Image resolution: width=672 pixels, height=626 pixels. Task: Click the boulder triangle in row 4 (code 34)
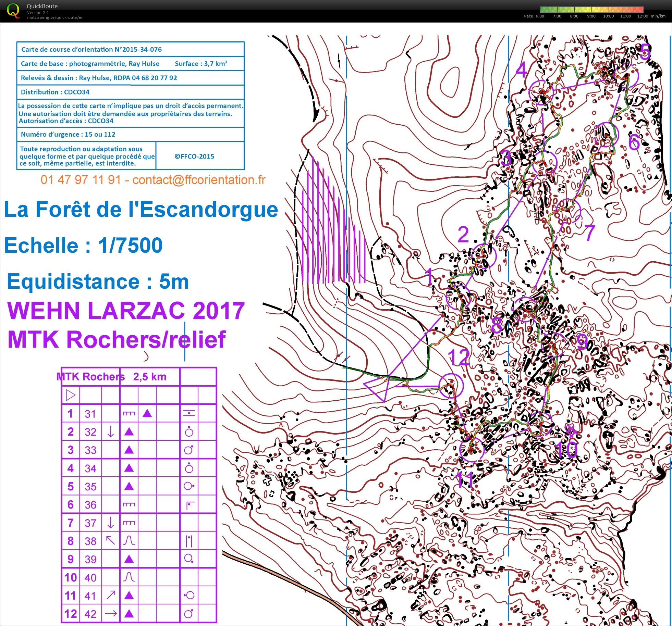(129, 468)
